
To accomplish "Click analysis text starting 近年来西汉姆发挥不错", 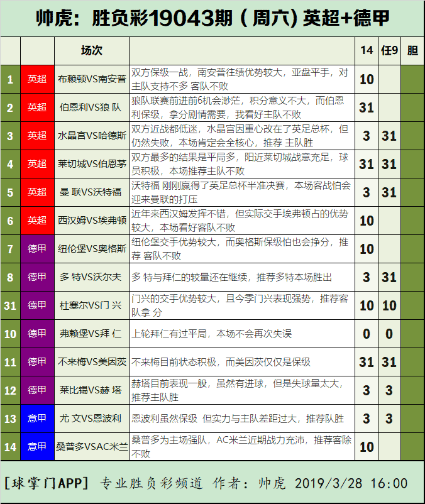I will pyautogui.click(x=240, y=221).
